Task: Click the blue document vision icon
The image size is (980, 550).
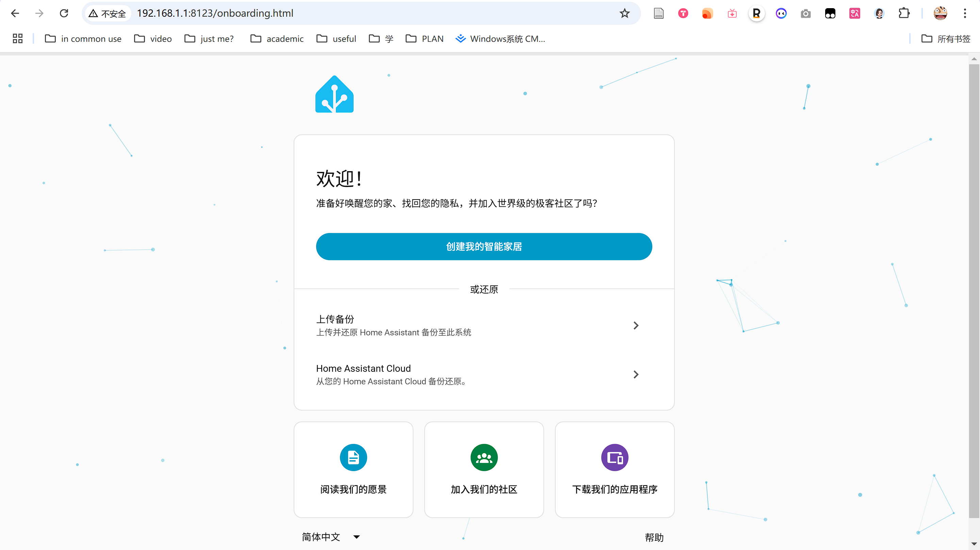Action: click(354, 457)
